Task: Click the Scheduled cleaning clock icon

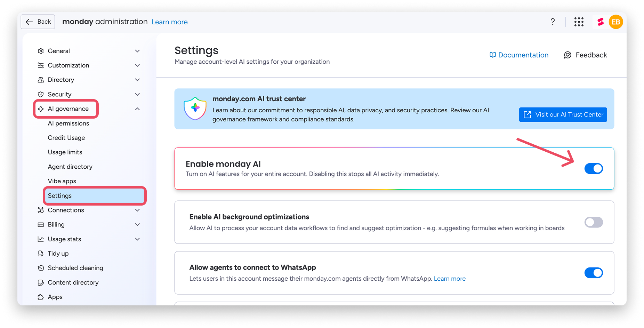Action: (41, 268)
